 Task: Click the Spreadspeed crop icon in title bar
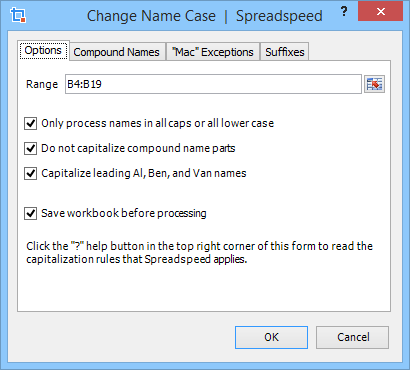18,15
